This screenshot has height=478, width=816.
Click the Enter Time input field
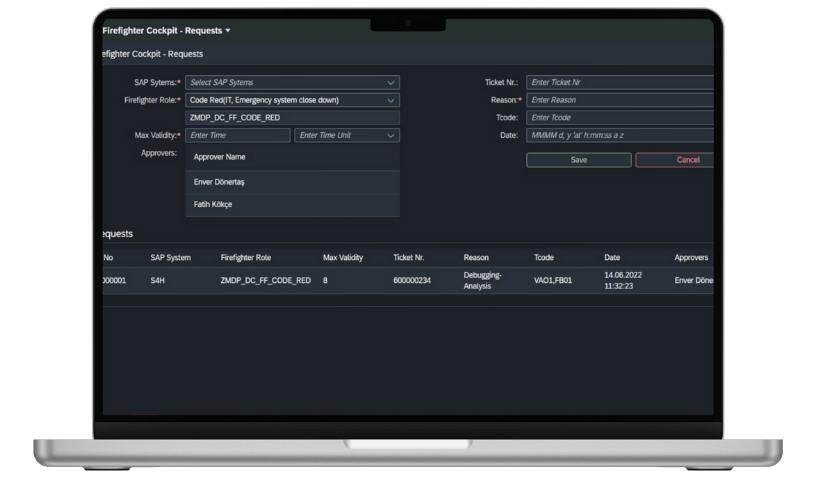(237, 135)
